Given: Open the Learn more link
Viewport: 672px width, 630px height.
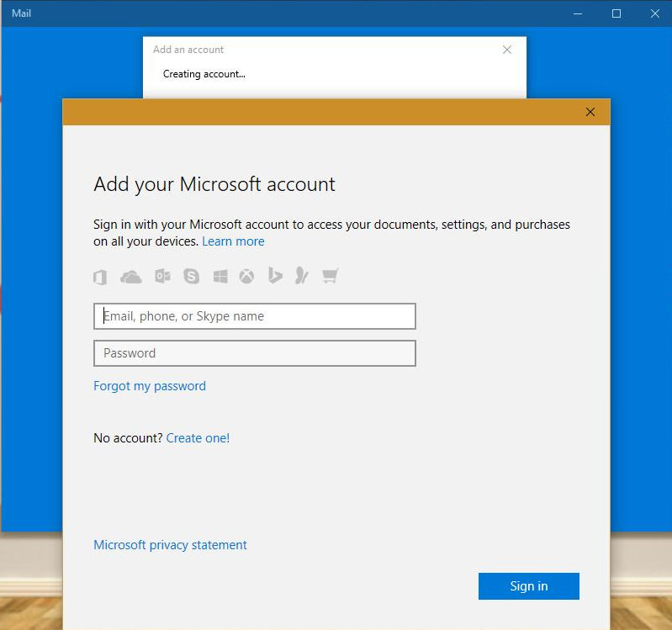Looking at the screenshot, I should tap(233, 241).
